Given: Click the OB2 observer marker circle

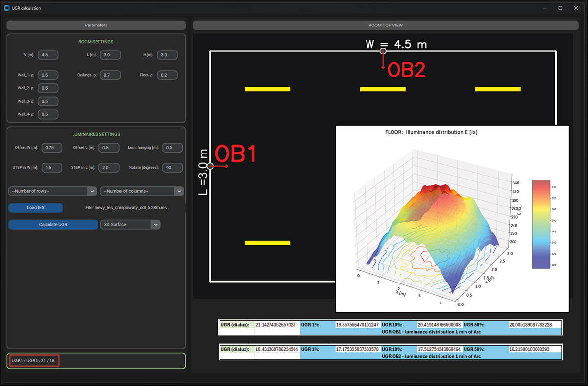Looking at the screenshot, I should (x=383, y=51).
